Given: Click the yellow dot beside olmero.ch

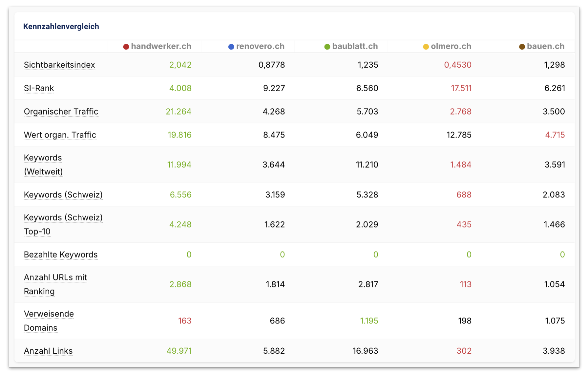Looking at the screenshot, I should coord(426,47).
